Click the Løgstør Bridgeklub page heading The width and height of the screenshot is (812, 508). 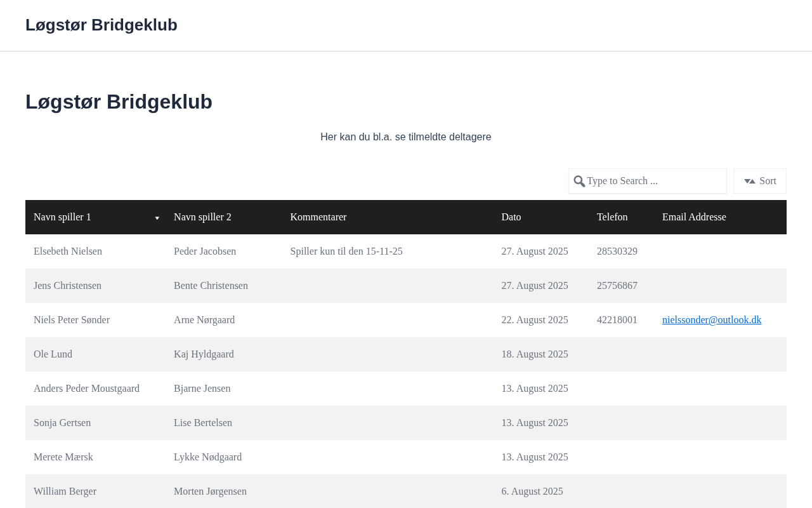[119, 102]
